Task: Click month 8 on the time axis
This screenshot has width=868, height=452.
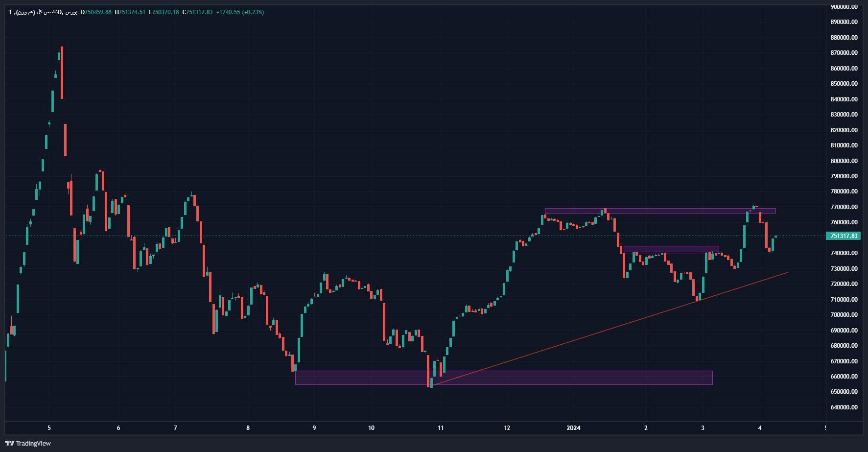Action: point(248,428)
